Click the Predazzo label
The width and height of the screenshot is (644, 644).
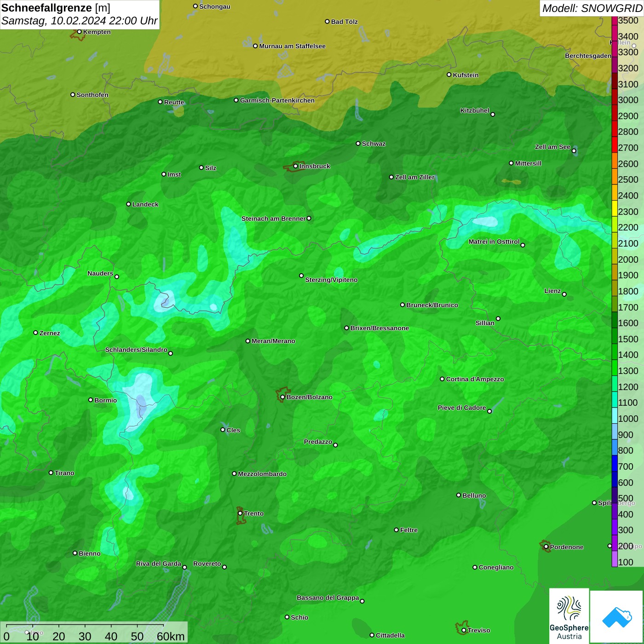pos(318,442)
